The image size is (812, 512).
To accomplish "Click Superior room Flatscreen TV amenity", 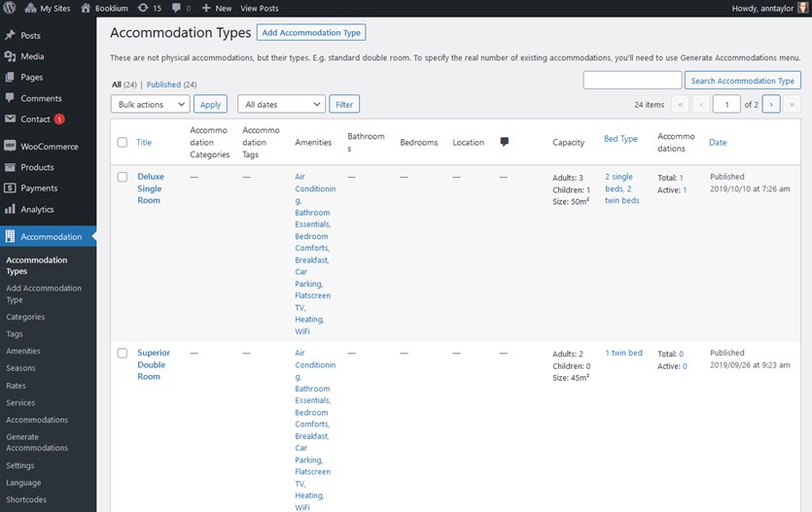I will 313,477.
